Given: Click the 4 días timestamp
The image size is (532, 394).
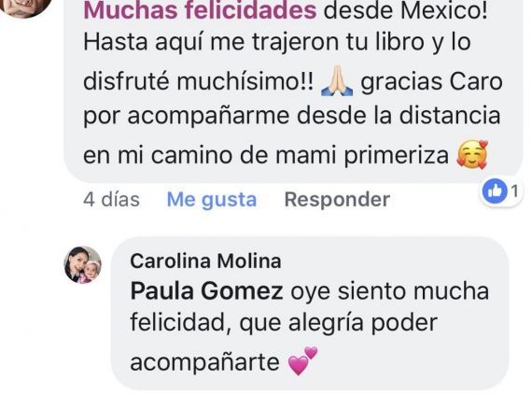Looking at the screenshot, I should click(111, 200).
